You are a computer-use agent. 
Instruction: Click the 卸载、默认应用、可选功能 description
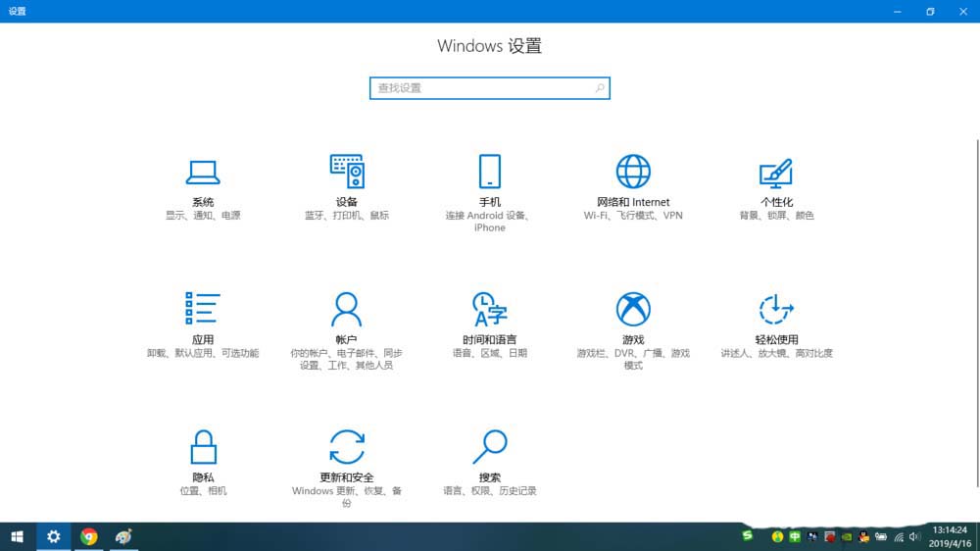point(203,353)
